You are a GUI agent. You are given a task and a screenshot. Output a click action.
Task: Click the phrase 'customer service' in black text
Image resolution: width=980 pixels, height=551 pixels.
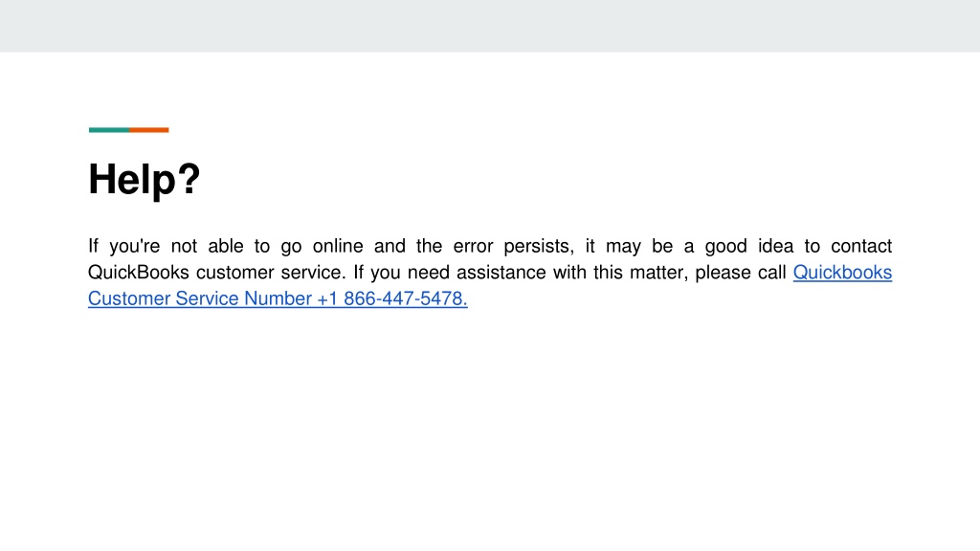tap(269, 273)
